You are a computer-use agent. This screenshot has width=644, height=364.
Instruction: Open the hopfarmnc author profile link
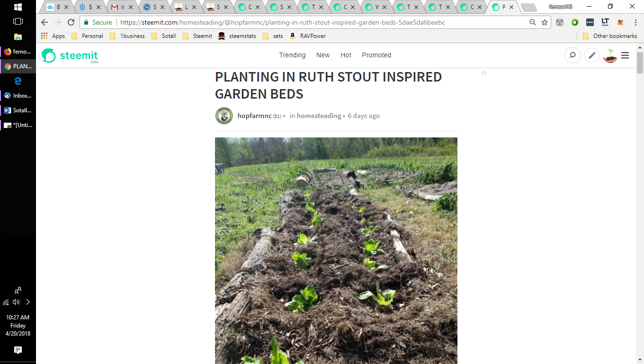[x=255, y=116]
